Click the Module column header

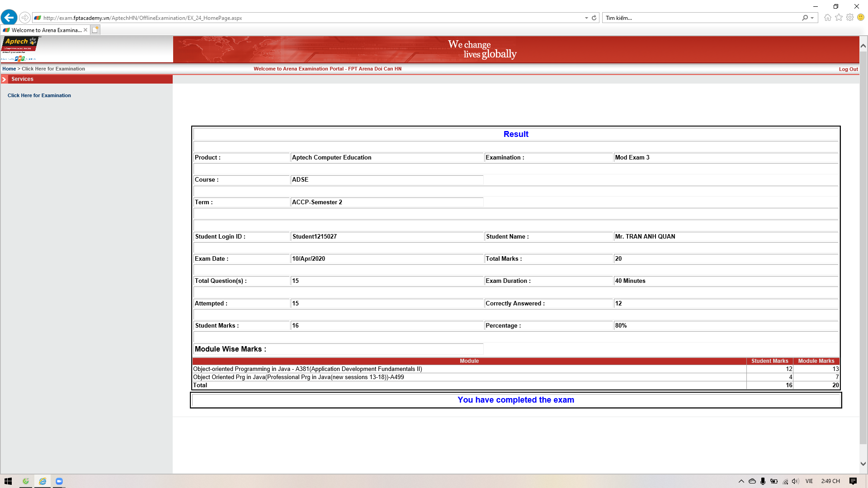click(x=469, y=361)
